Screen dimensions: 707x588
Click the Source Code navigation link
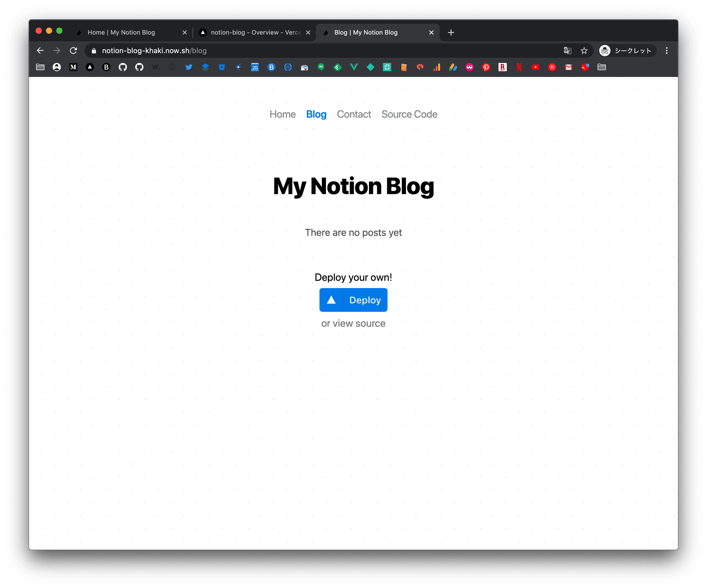[409, 114]
